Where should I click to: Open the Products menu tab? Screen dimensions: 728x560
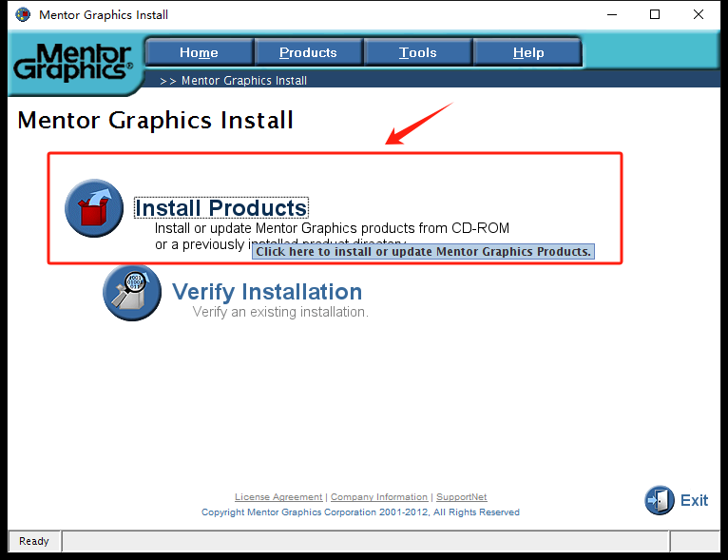(x=308, y=52)
